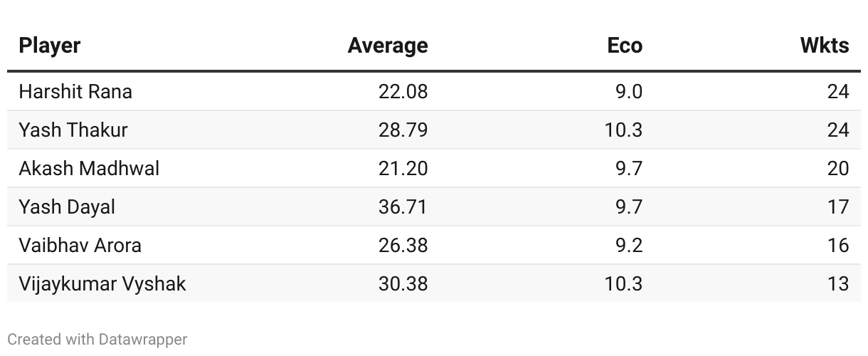Open the Created with Datawrapper link
The image size is (868, 356).
coord(97,340)
